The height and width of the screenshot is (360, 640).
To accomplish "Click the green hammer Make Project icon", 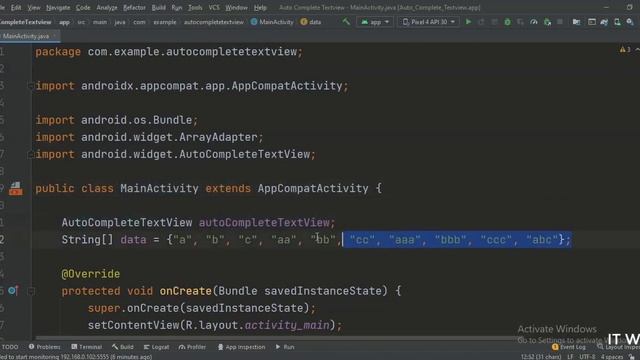I will [x=346, y=22].
